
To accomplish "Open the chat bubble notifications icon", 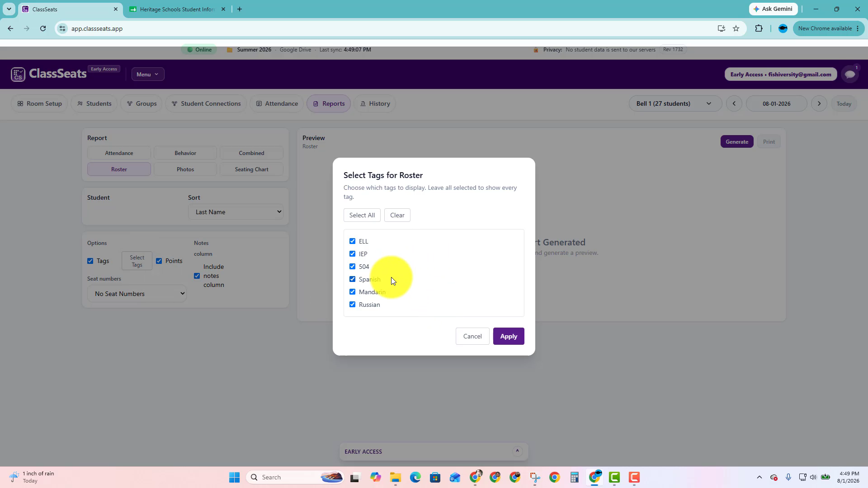I will tap(850, 74).
